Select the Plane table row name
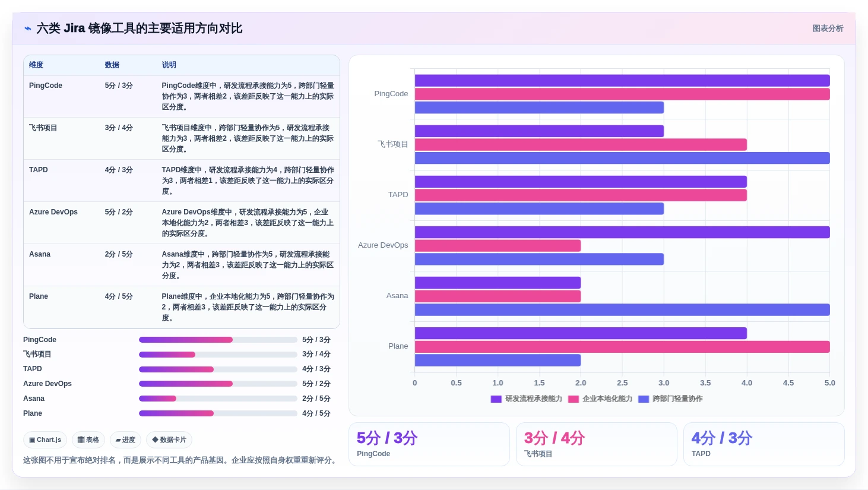 tap(39, 296)
